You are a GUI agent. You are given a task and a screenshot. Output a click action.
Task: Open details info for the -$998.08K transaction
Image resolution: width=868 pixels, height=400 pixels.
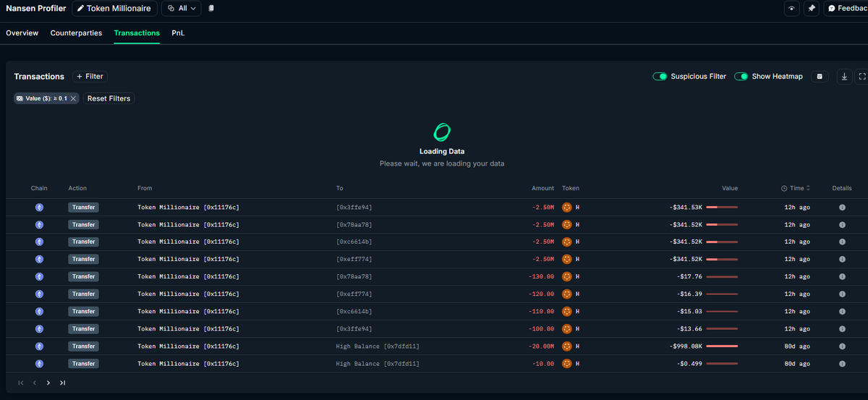(x=842, y=346)
